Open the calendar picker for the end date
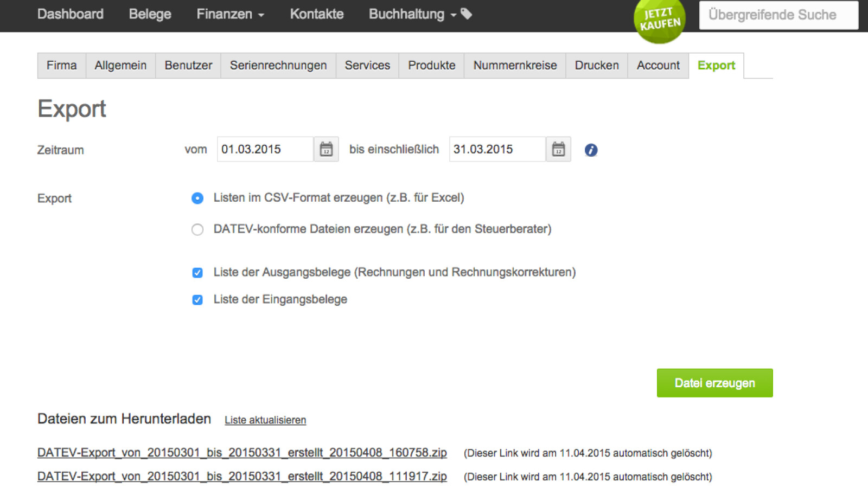This screenshot has width=868, height=488. coord(558,149)
